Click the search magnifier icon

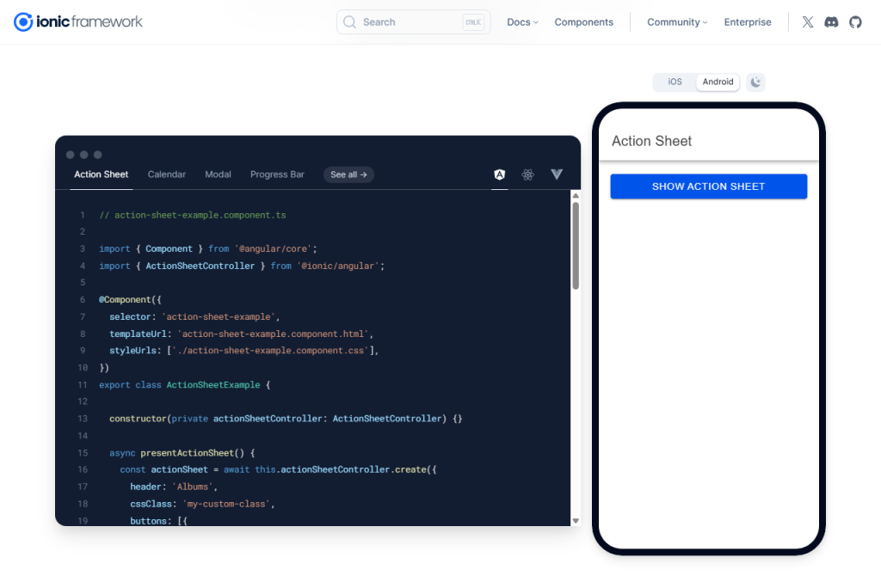click(349, 21)
